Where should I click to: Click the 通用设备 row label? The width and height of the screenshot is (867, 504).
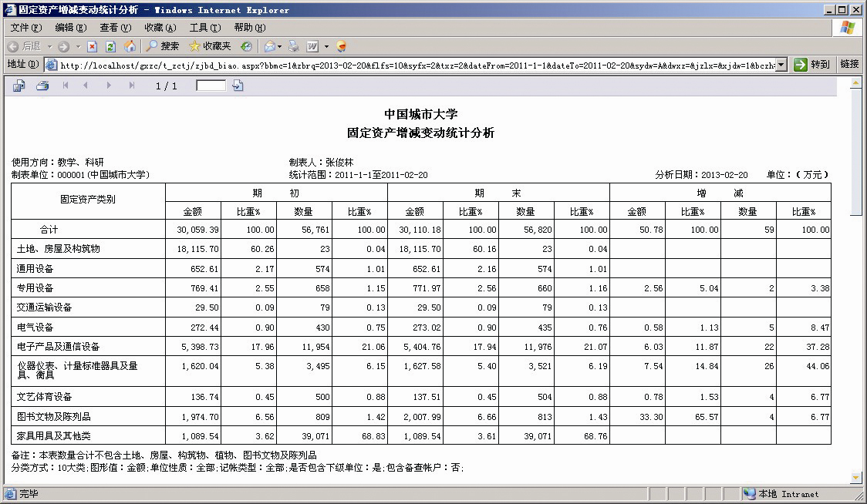pyautogui.click(x=35, y=269)
